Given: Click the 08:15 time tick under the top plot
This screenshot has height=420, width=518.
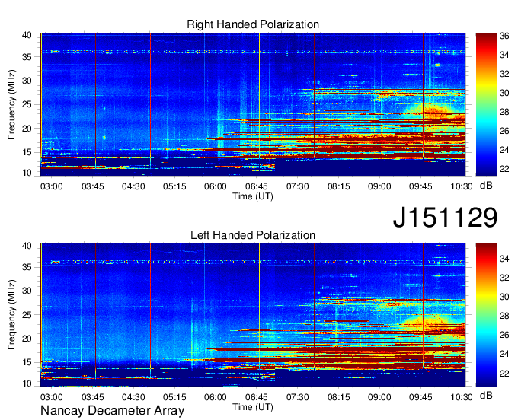Looking at the screenshot, I should tap(338, 186).
